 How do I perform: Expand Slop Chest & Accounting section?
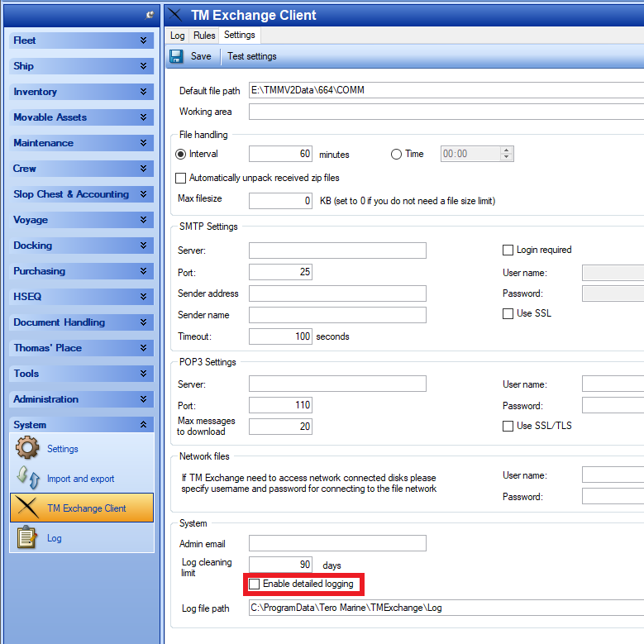pos(81,194)
